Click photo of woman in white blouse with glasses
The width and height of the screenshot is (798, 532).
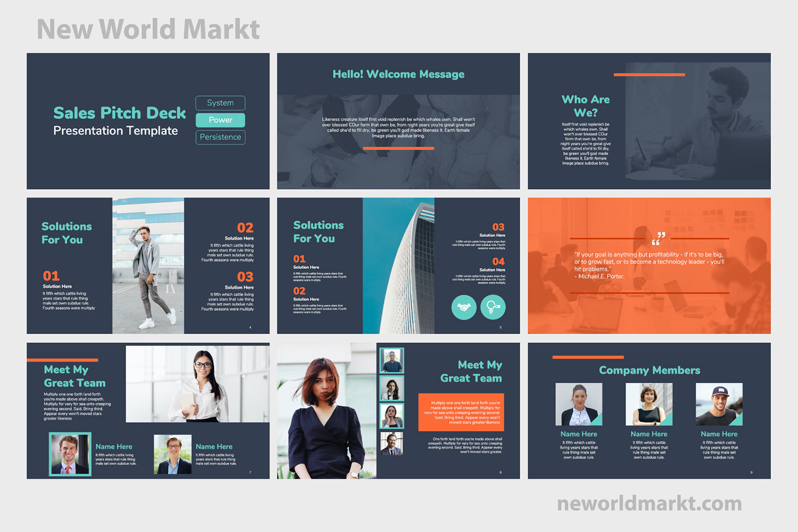click(197, 384)
